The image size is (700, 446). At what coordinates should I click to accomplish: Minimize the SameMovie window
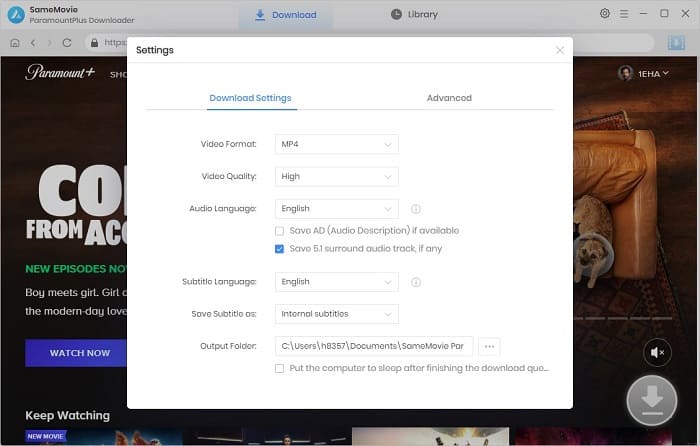(643, 14)
